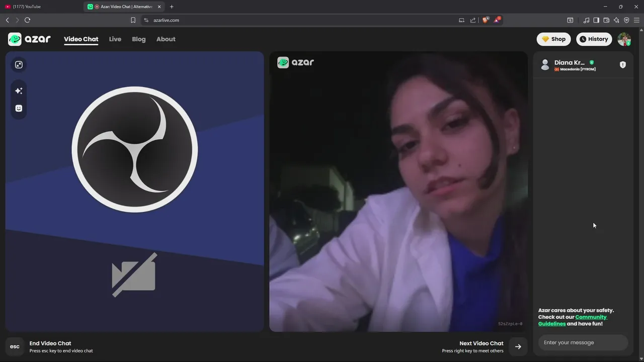Screen dimensions: 644x362
Task: Click the Diana Kr... username
Action: [570, 62]
